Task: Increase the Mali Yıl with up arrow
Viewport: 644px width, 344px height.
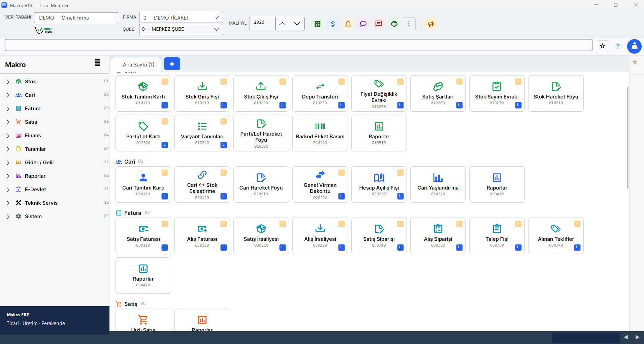Action: click(x=283, y=24)
